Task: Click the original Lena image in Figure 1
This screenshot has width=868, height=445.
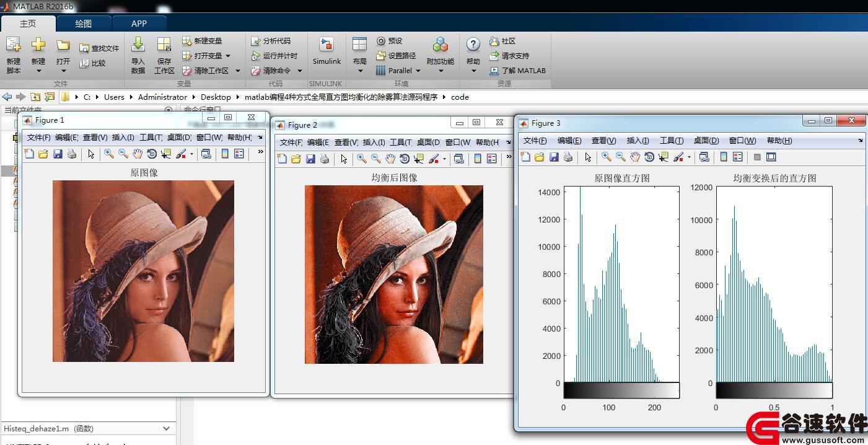Action: (143, 271)
